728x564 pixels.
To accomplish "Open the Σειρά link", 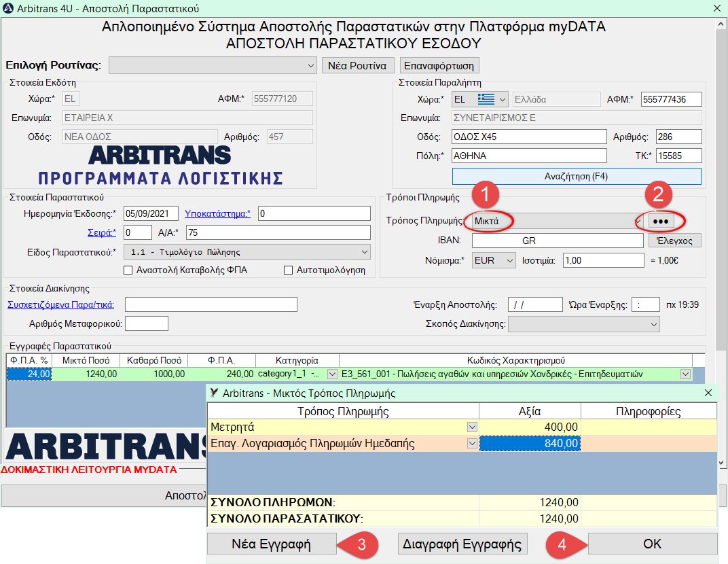I will [102, 232].
